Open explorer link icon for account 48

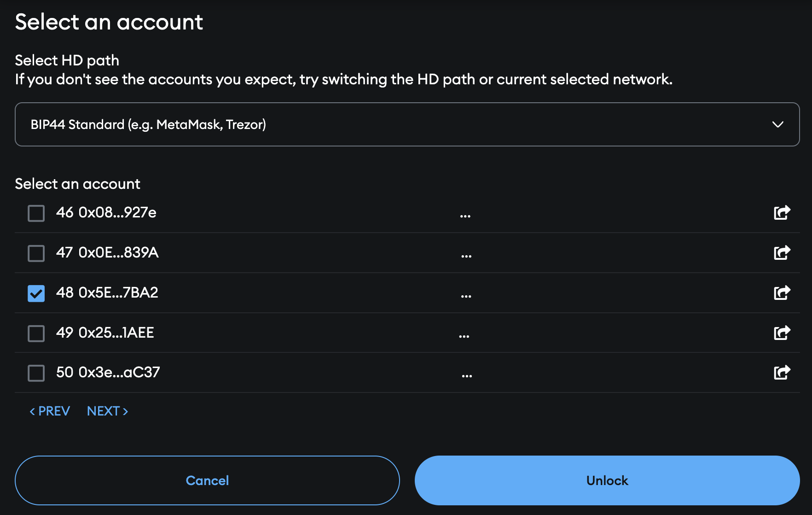coord(782,293)
